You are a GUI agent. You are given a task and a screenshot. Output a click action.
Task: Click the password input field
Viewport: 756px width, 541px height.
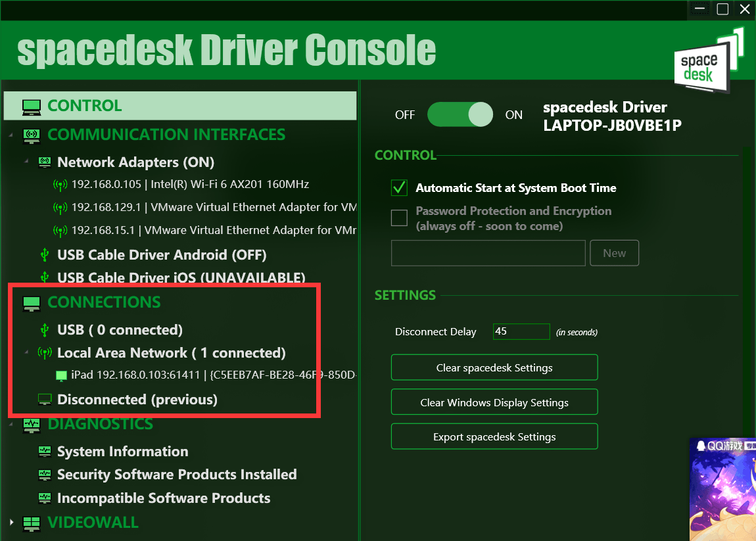point(488,253)
